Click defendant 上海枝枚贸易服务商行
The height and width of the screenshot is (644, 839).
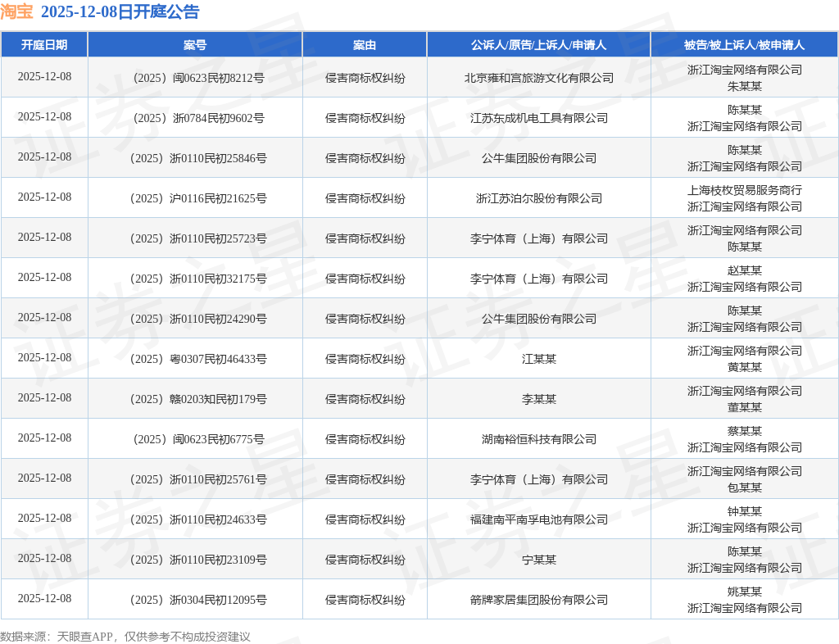[744, 190]
